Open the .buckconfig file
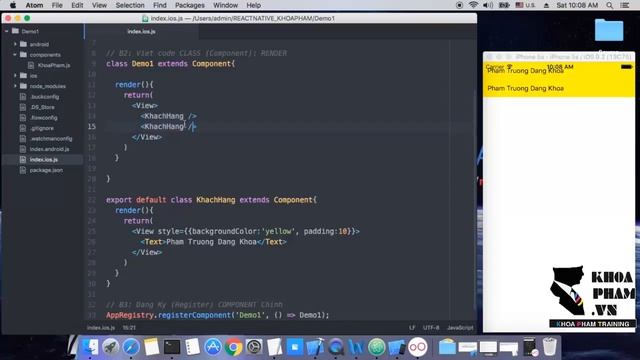This screenshot has width=640, height=360. point(44,97)
